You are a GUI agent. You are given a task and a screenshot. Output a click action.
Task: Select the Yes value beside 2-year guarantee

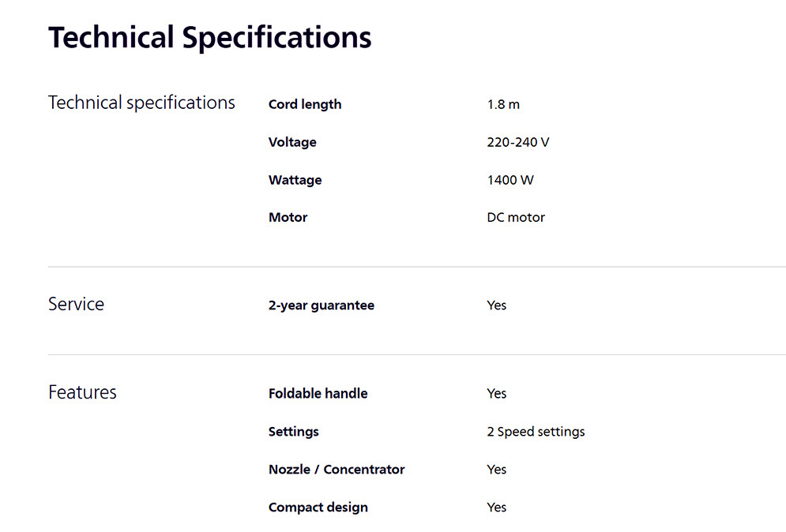497,305
